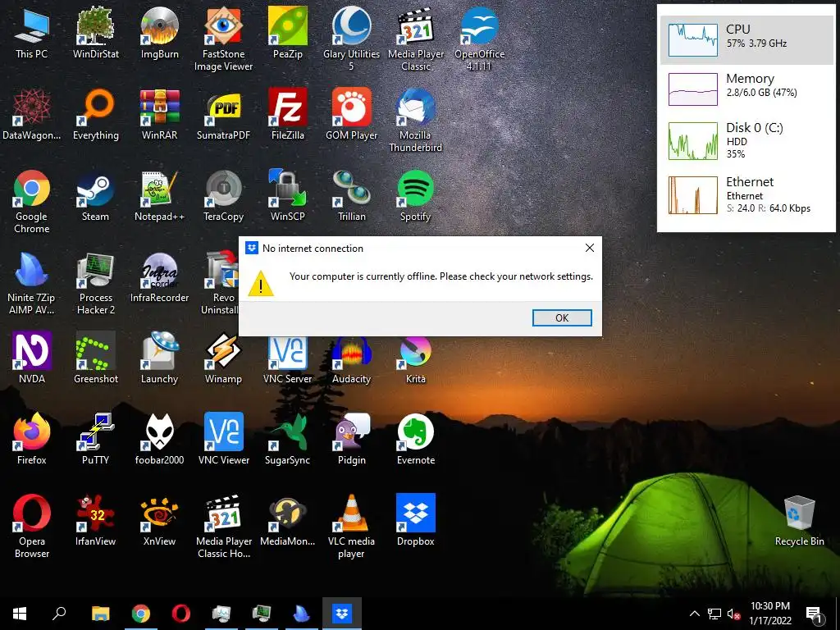Open the Windows Start menu
Image resolution: width=840 pixels, height=630 pixels.
tap(20, 614)
